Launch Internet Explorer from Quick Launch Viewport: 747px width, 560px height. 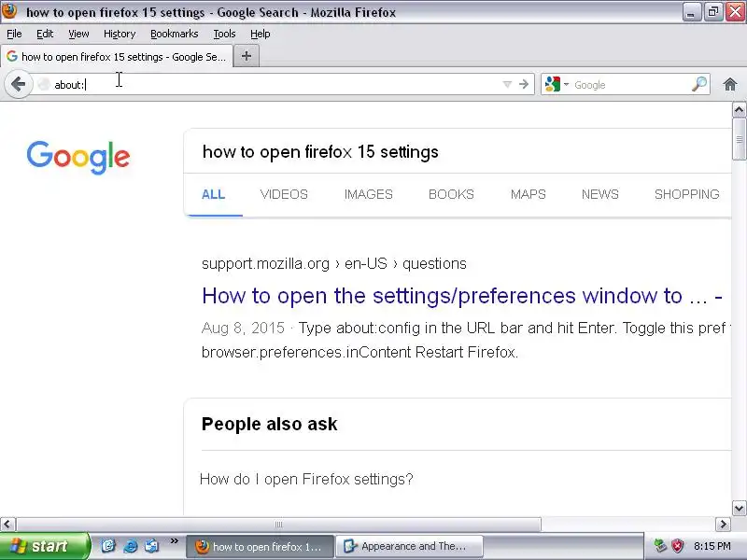(x=130, y=546)
